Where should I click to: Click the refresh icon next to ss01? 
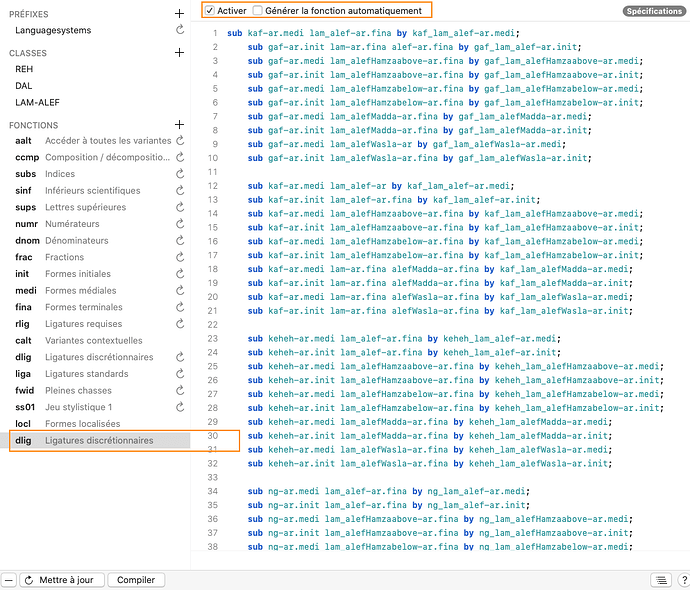click(x=179, y=407)
